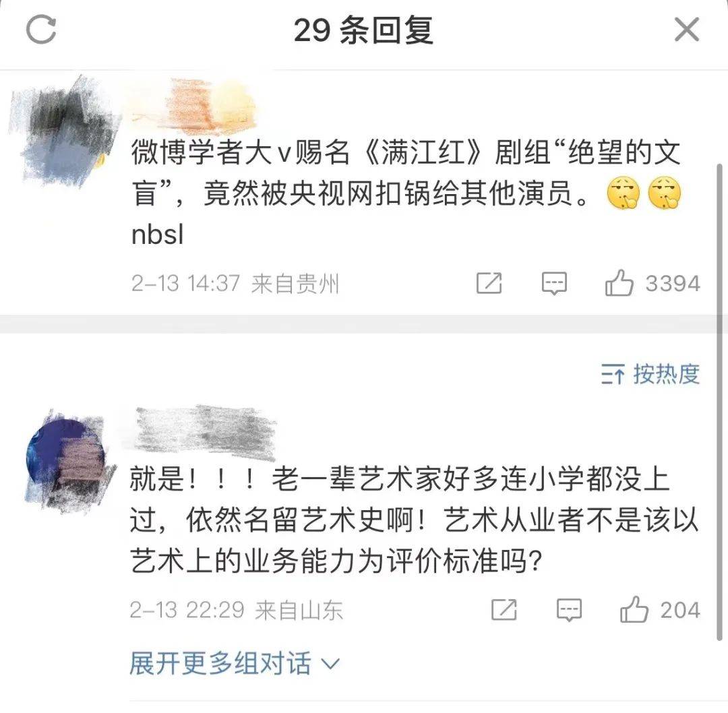Refresh the replies with the circular arrow icon
The width and height of the screenshot is (728, 713).
tap(41, 30)
